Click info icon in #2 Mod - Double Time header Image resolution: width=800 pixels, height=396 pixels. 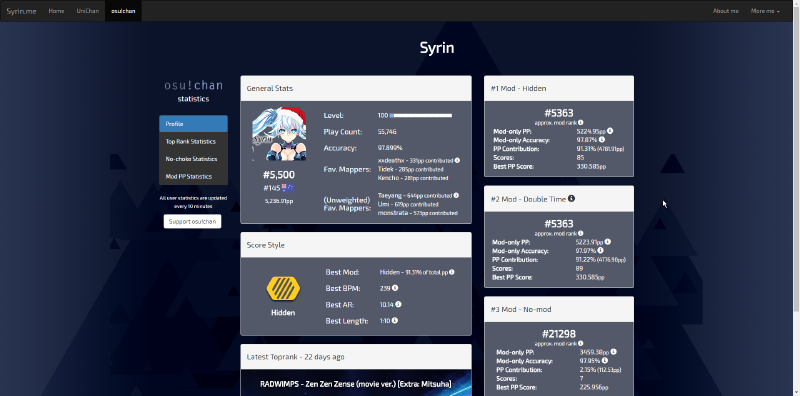tap(571, 199)
